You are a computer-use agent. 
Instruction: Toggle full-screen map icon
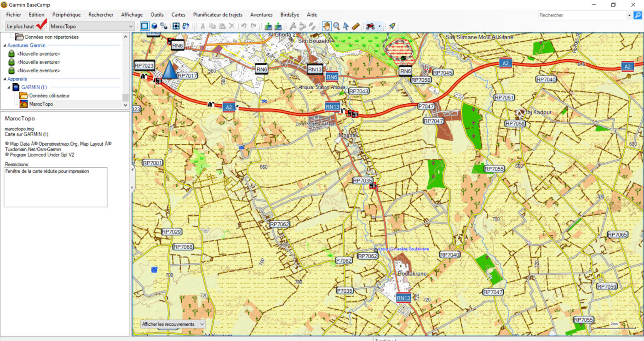click(x=176, y=26)
